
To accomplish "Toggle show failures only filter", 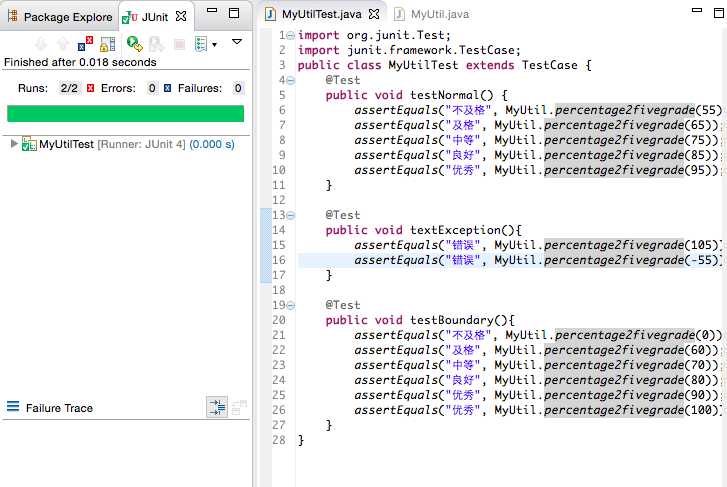I will click(x=85, y=44).
